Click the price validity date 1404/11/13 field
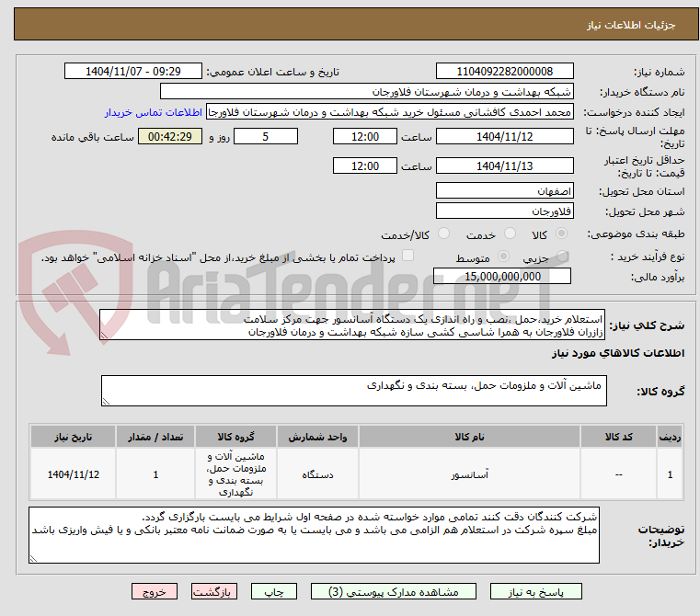Image resolution: width=700 pixels, height=616 pixels. tap(504, 165)
